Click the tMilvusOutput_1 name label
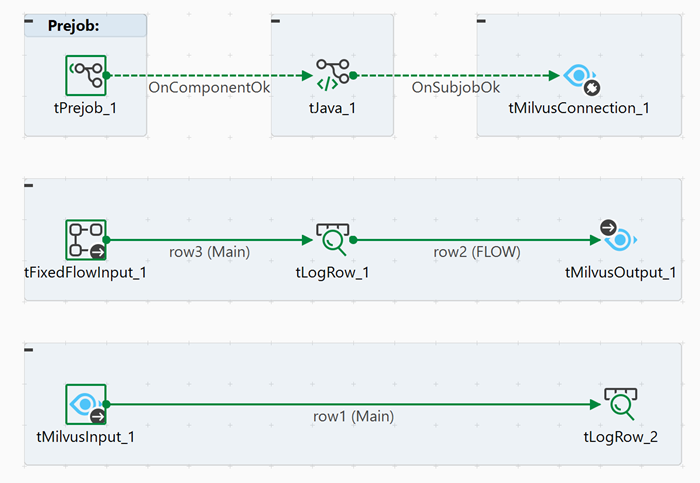The height and width of the screenshot is (483, 700). (620, 272)
